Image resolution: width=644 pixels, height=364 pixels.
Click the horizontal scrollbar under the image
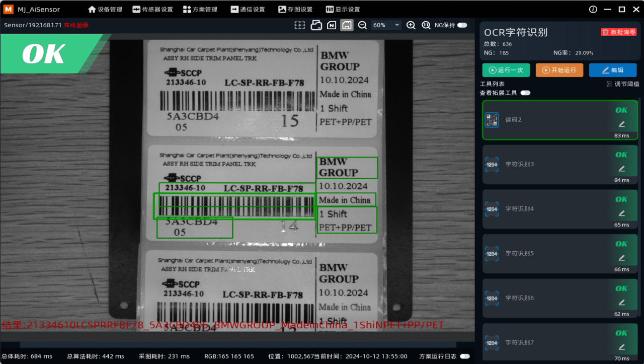237,345
